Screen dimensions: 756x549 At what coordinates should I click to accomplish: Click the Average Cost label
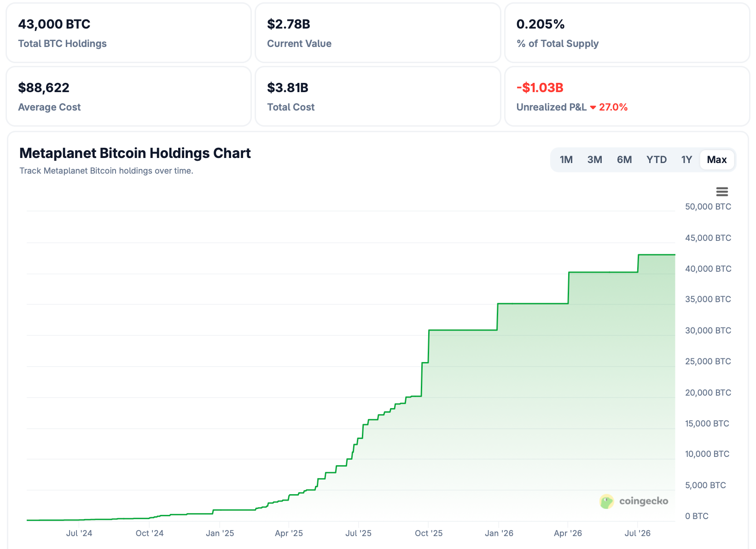[49, 107]
